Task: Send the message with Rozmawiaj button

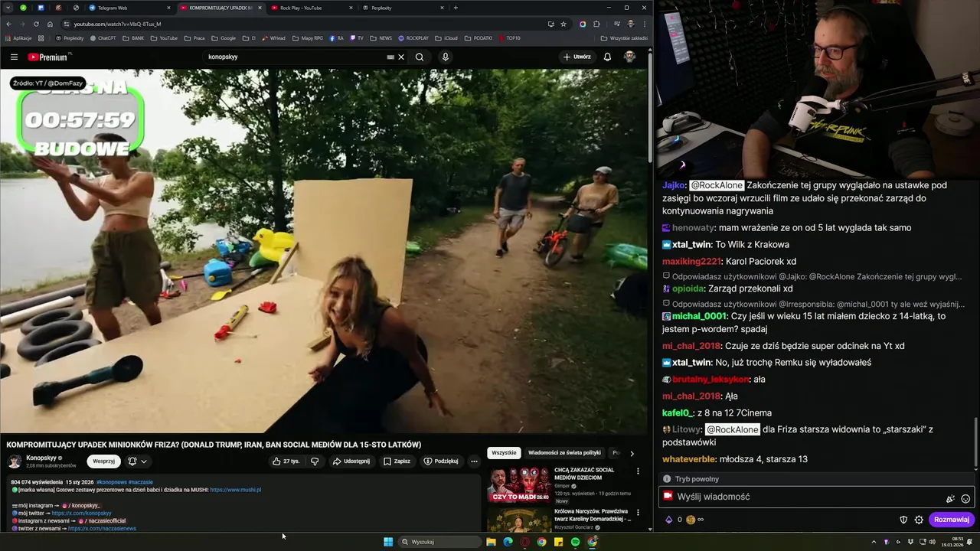Action: point(952,520)
